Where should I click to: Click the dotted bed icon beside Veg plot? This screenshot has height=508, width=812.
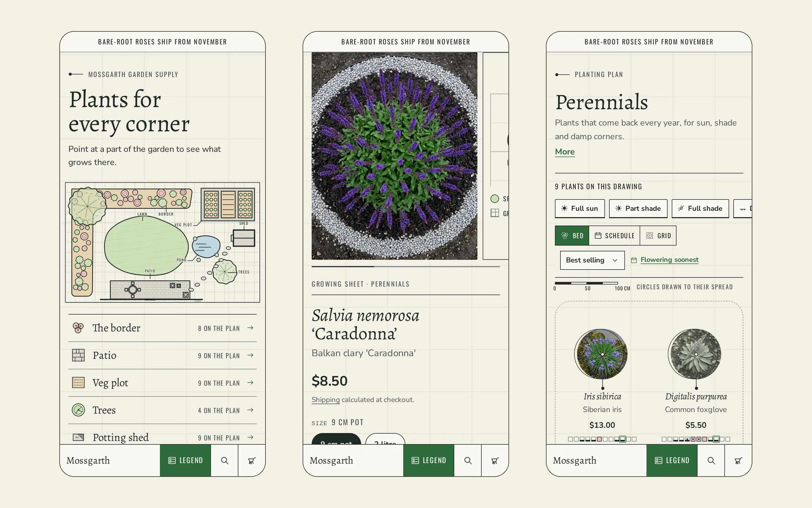[78, 382]
